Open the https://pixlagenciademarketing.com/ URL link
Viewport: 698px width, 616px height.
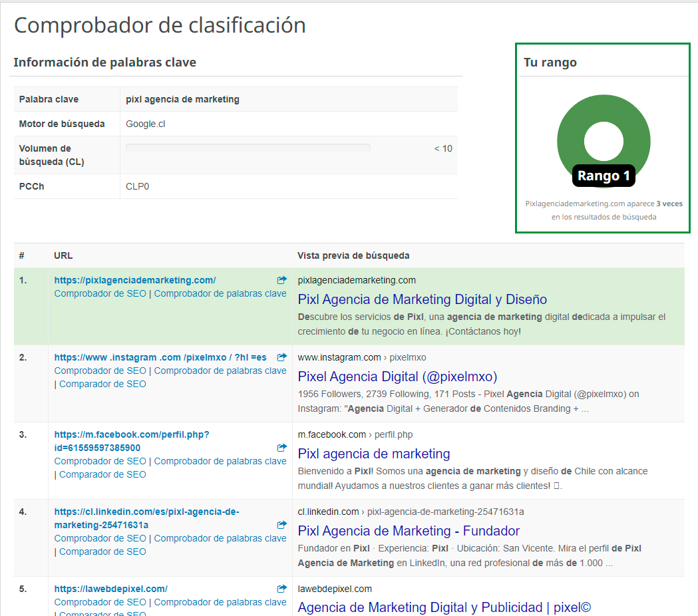135,280
